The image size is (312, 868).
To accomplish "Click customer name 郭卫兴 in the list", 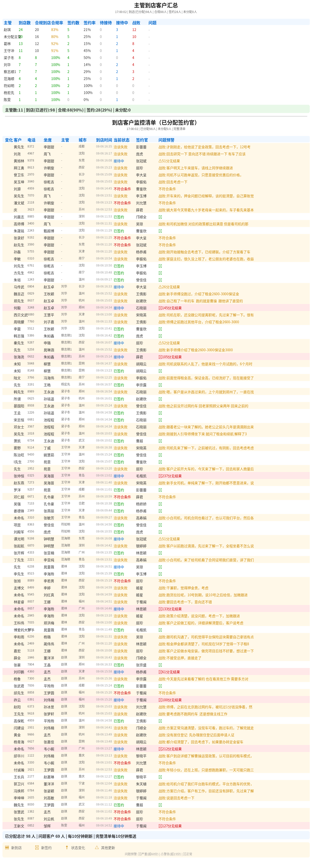I will (19, 784).
